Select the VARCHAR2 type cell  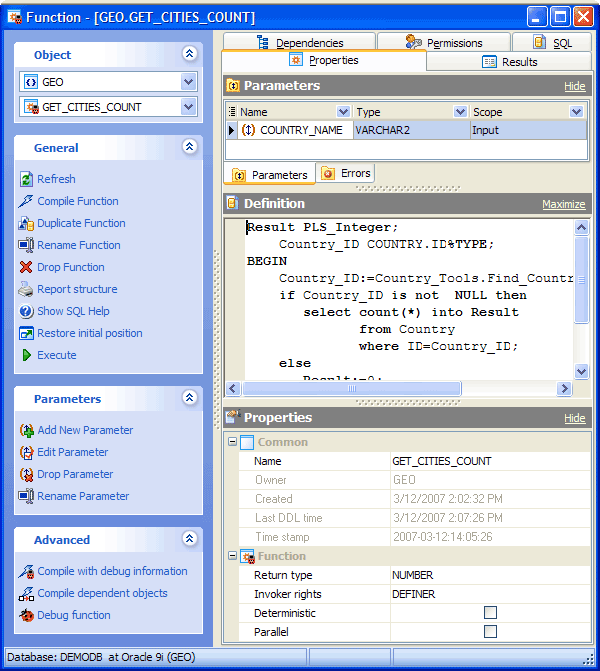[411, 130]
